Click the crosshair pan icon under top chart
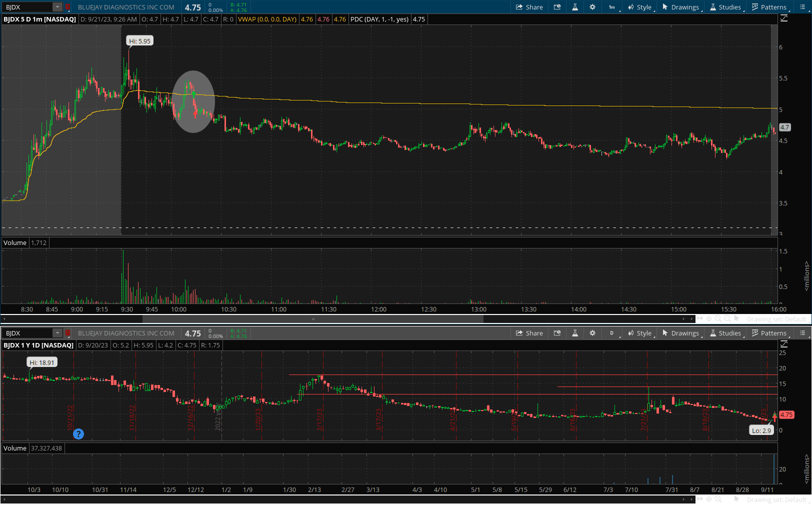 (708, 319)
